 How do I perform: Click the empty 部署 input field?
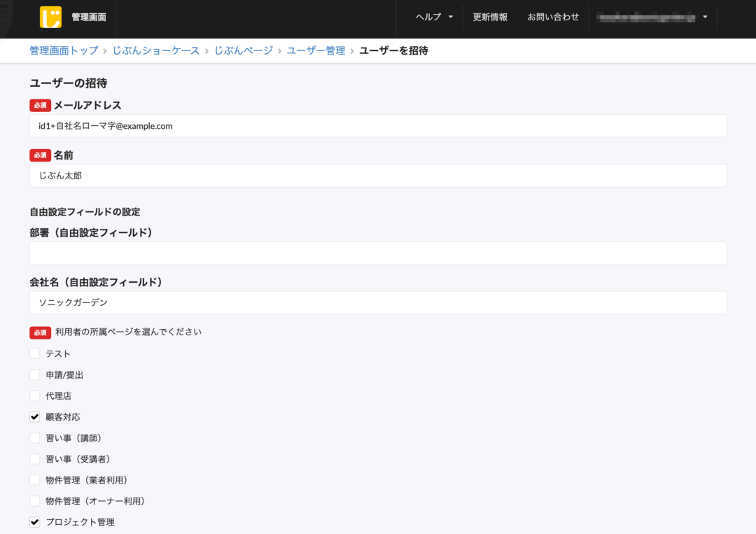[378, 253]
